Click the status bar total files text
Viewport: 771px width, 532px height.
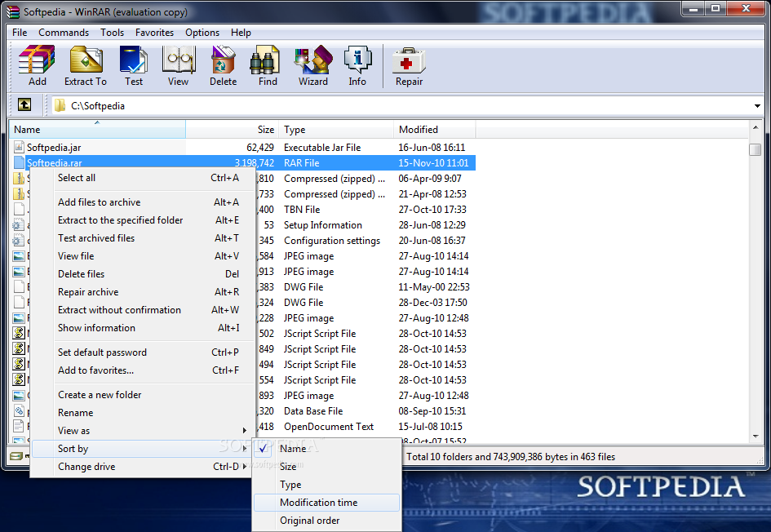[511, 457]
